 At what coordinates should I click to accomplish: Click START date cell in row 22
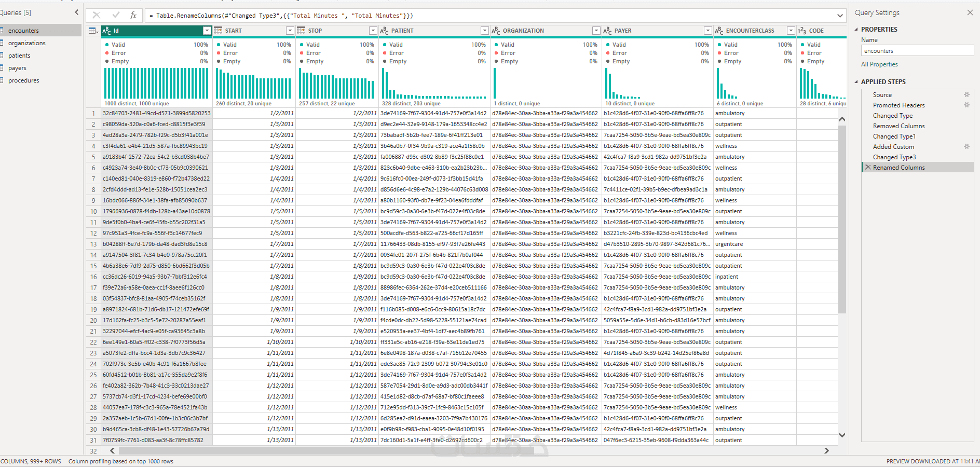click(254, 342)
